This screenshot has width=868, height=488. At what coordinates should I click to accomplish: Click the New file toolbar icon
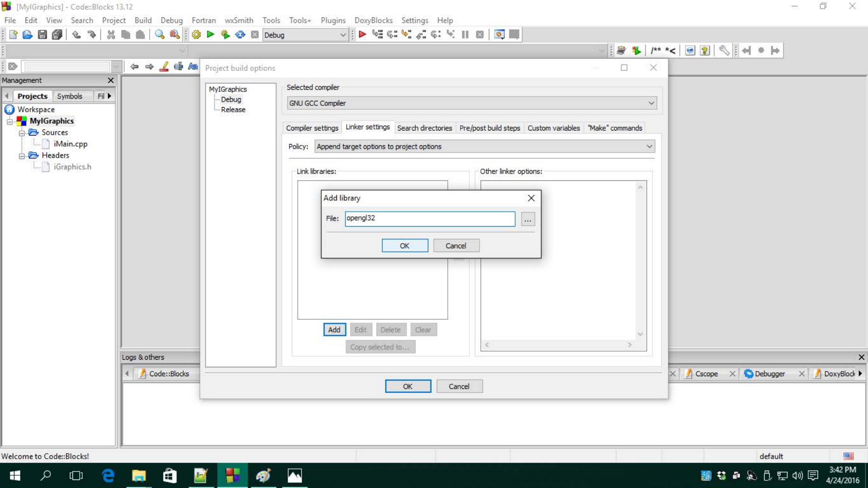(x=13, y=35)
